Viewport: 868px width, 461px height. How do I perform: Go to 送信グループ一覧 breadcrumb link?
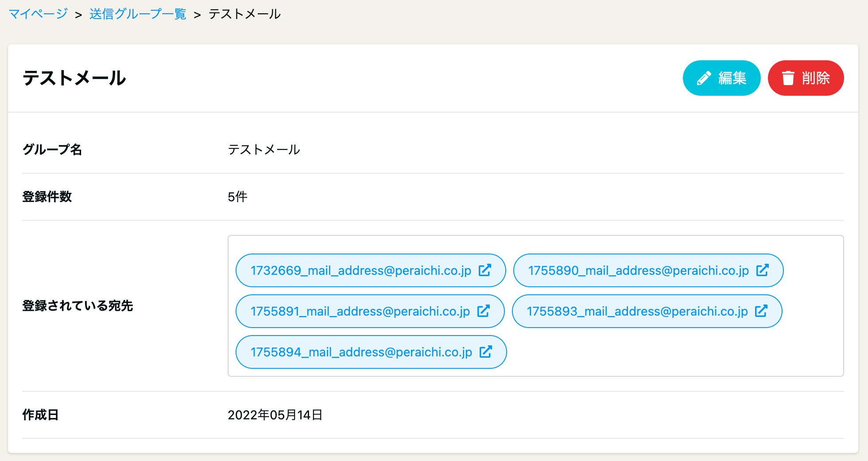click(138, 14)
